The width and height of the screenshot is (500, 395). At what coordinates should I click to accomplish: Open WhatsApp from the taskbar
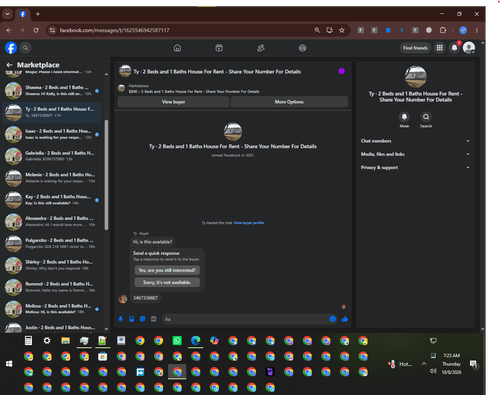(x=177, y=340)
